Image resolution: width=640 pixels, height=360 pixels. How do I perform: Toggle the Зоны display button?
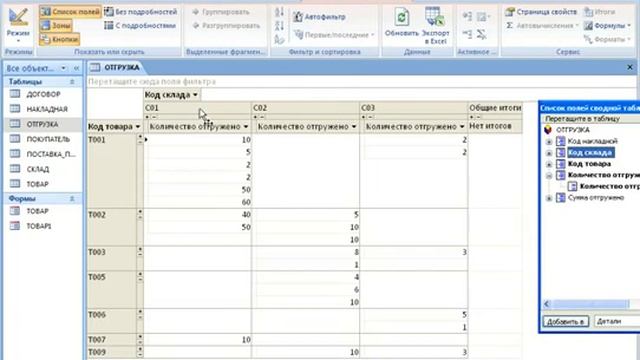coord(56,26)
